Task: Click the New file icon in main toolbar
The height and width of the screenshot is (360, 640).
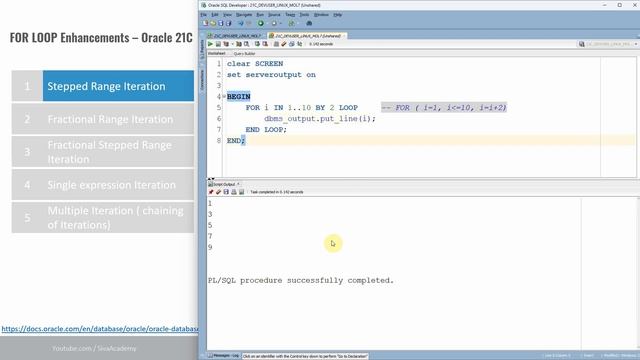Action: tap(205, 23)
